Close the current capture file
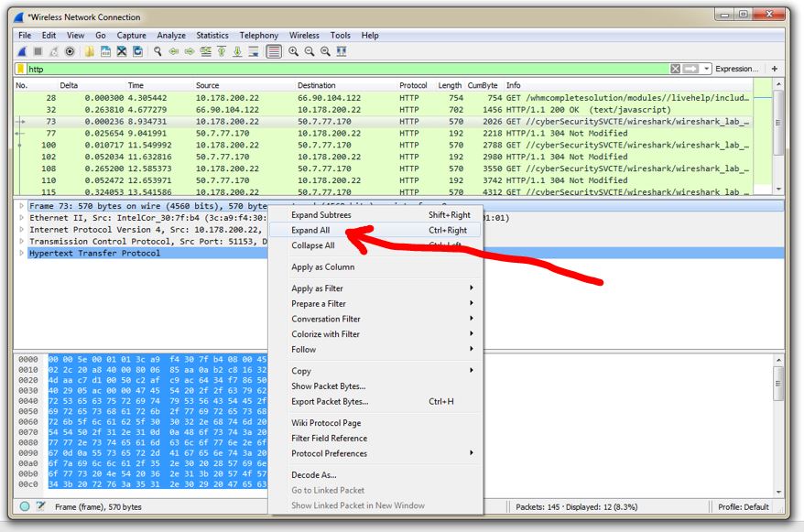Screen dimensions: 804x532 (x=121, y=51)
